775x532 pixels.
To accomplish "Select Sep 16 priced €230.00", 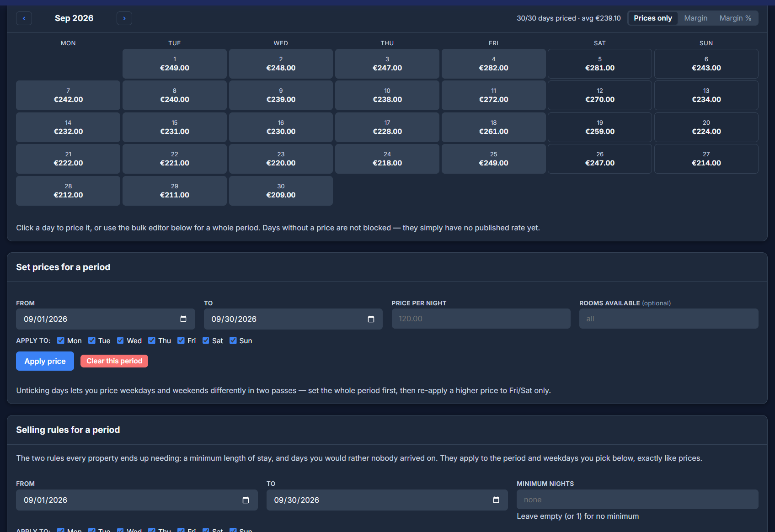I will (x=281, y=127).
